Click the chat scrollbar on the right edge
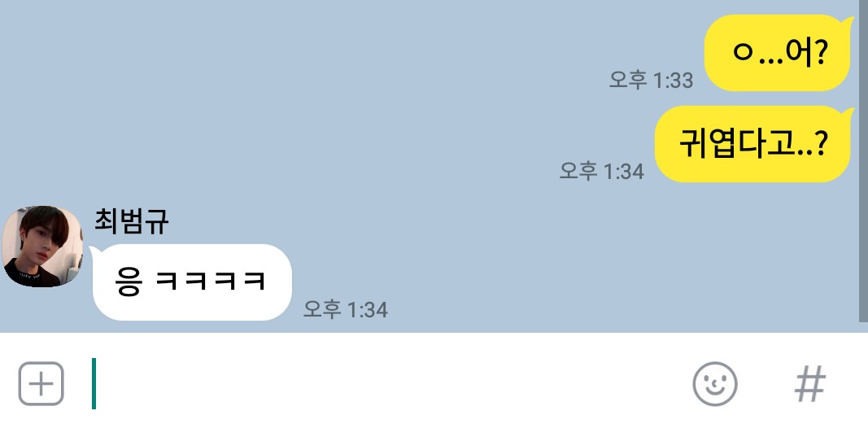Image resolution: width=868 pixels, height=428 pixels. click(863, 160)
